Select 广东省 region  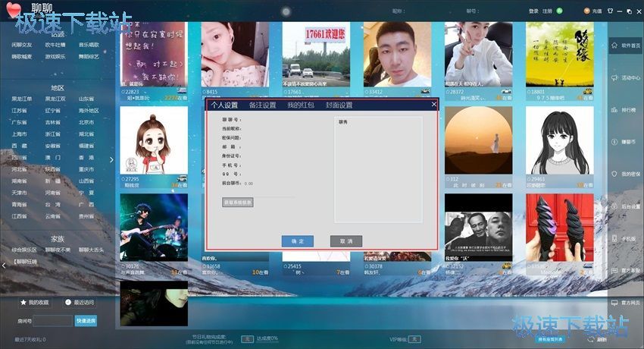point(19,122)
